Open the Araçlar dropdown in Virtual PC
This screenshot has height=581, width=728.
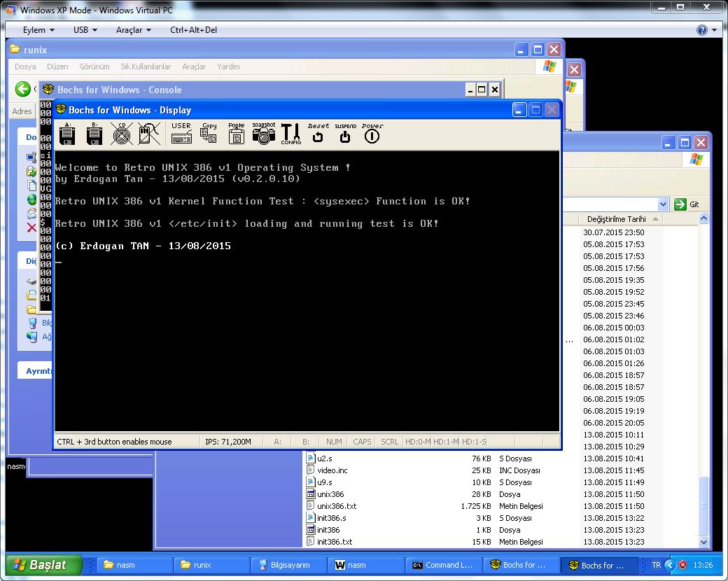pyautogui.click(x=133, y=29)
